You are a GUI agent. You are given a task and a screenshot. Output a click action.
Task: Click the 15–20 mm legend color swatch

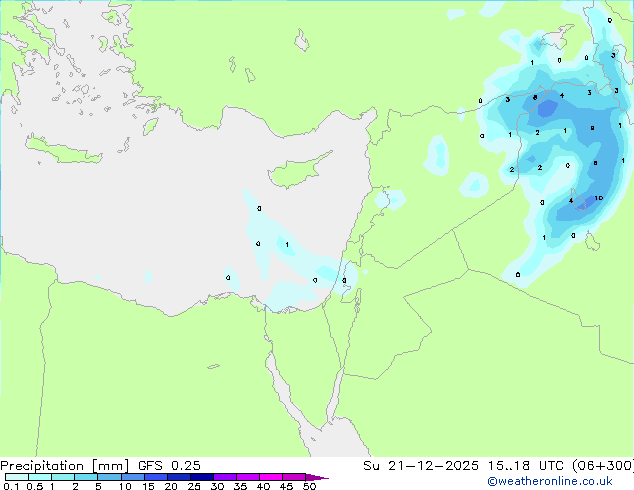pyautogui.click(x=155, y=477)
